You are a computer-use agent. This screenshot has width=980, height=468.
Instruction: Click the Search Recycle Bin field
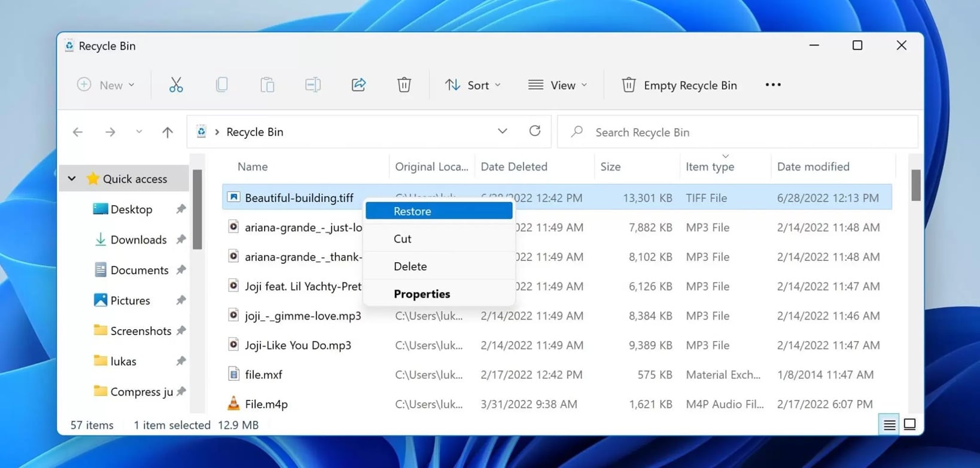pyautogui.click(x=738, y=132)
